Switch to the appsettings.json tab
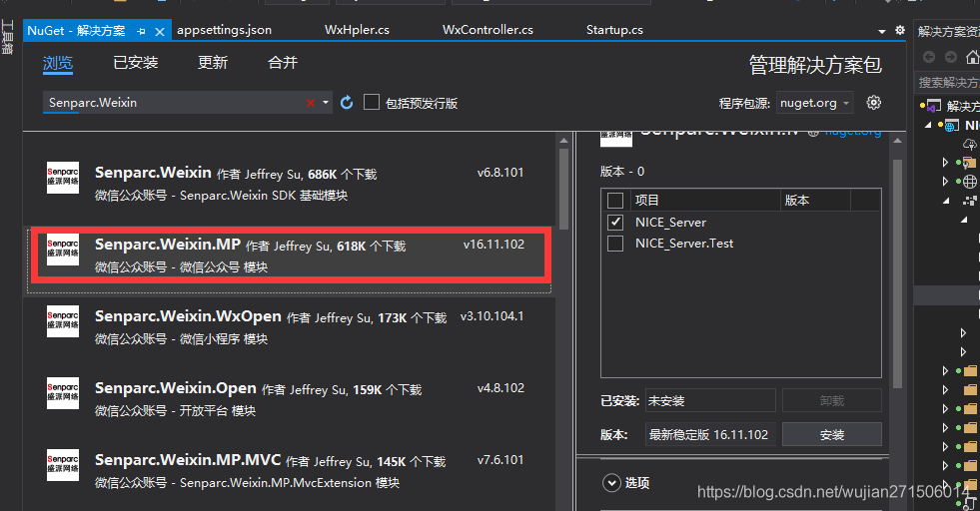The width and height of the screenshot is (980, 511). (x=225, y=30)
